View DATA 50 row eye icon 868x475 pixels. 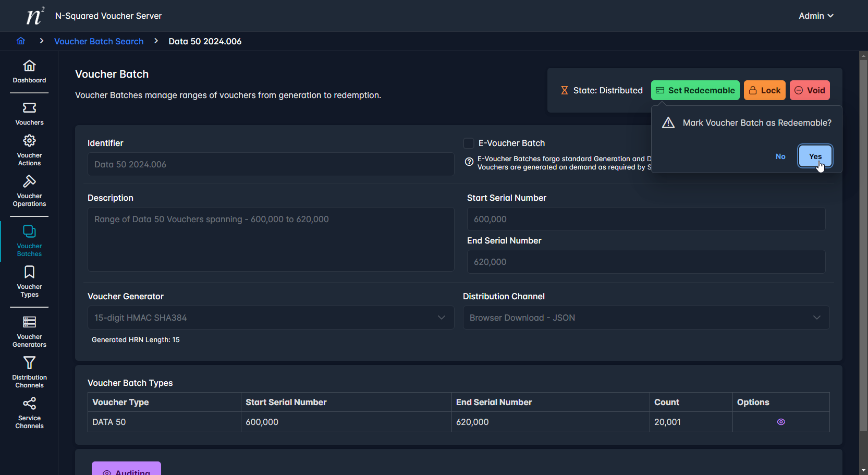coord(780,422)
